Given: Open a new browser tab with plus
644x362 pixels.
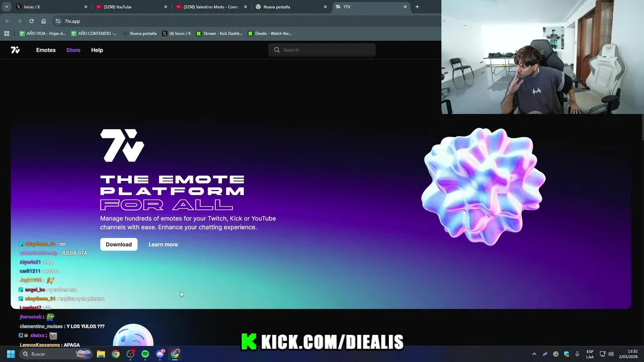Looking at the screenshot, I should 417,7.
